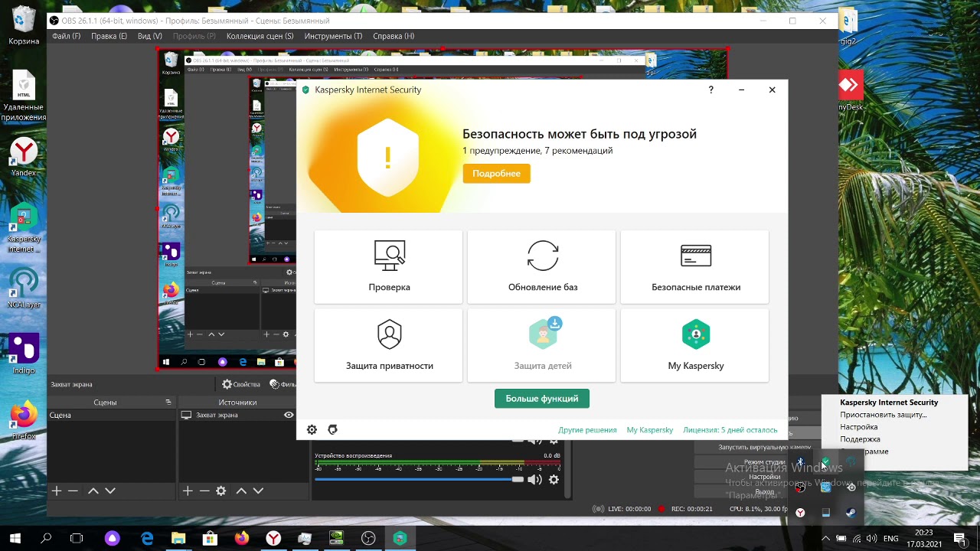Add a scene with the plus icon

56,491
